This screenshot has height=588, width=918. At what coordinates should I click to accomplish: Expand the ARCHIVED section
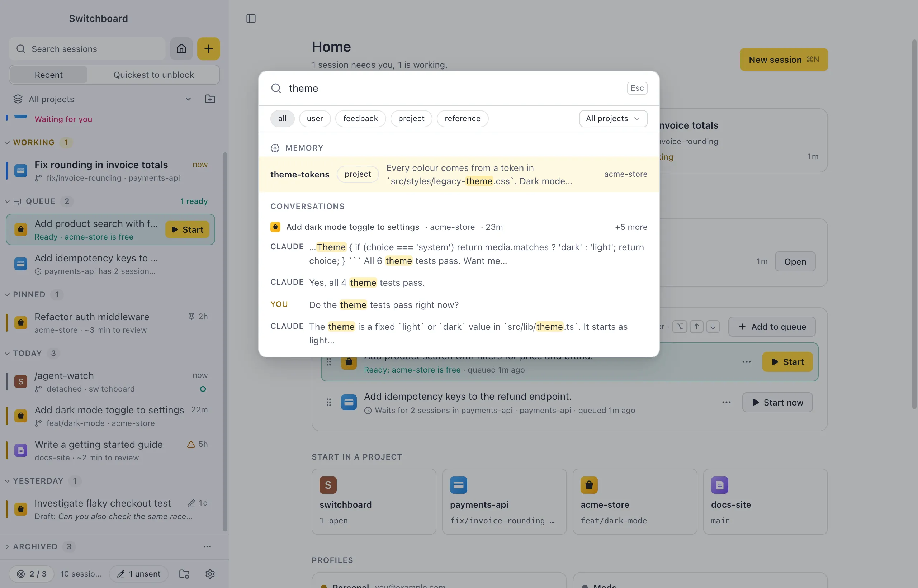coord(7,546)
